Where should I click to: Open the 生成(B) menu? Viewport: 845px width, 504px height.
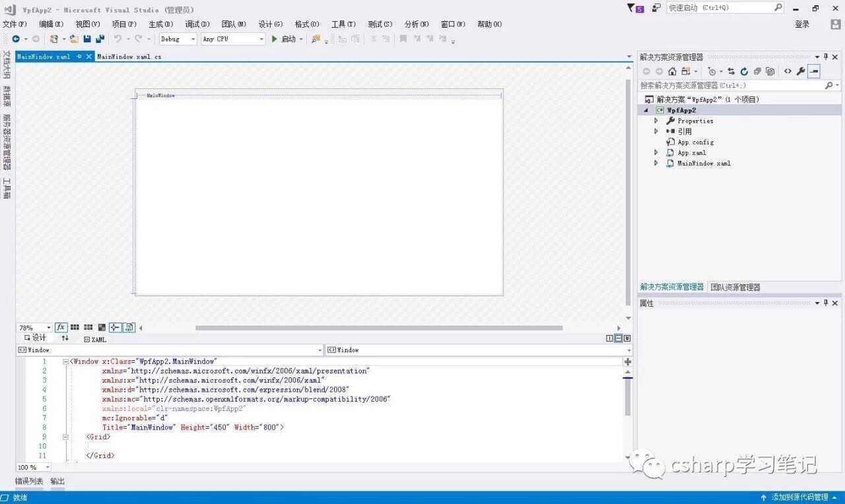click(x=160, y=24)
